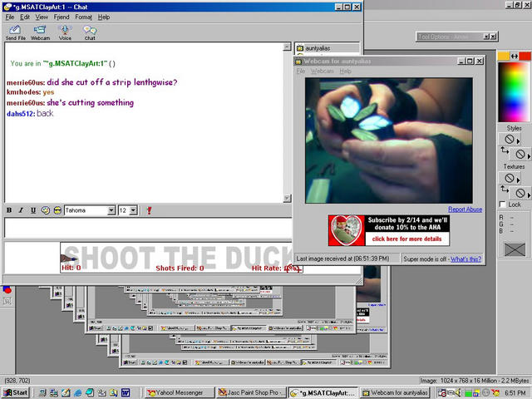Open the Format menu in chat window
The width and height of the screenshot is (532, 399).
click(83, 17)
